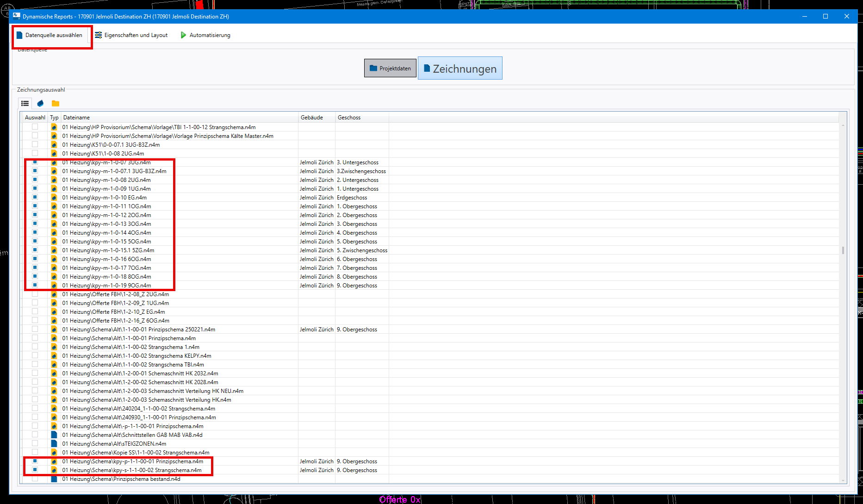
Task: Click file type icon for Prinzipschema bestand.n4d
Action: tap(54, 479)
